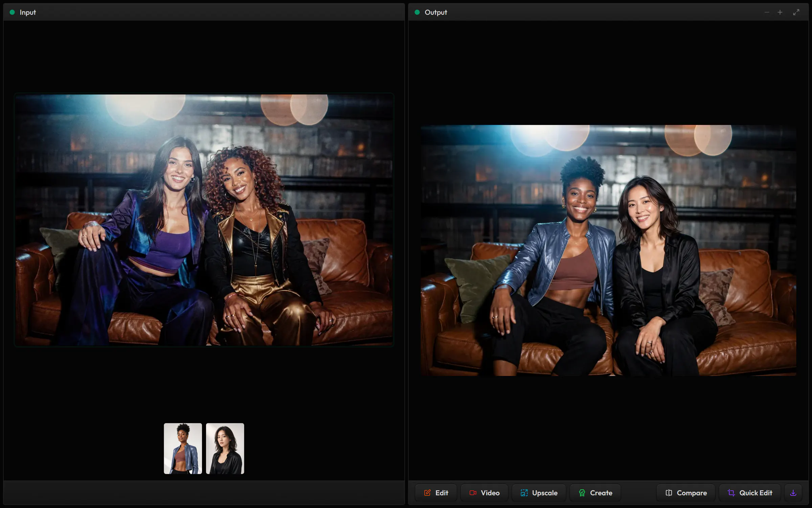
Task: Upscale the output image
Action: coord(539,493)
